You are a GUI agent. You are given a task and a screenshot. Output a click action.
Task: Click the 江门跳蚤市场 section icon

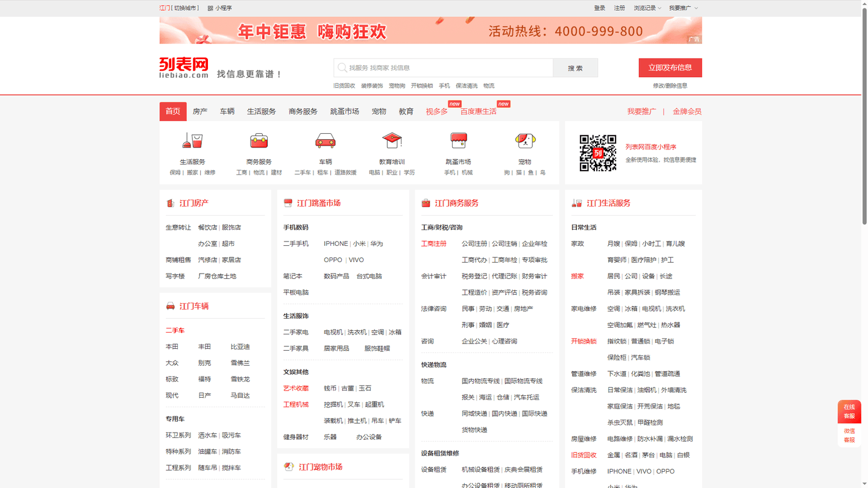(x=288, y=203)
